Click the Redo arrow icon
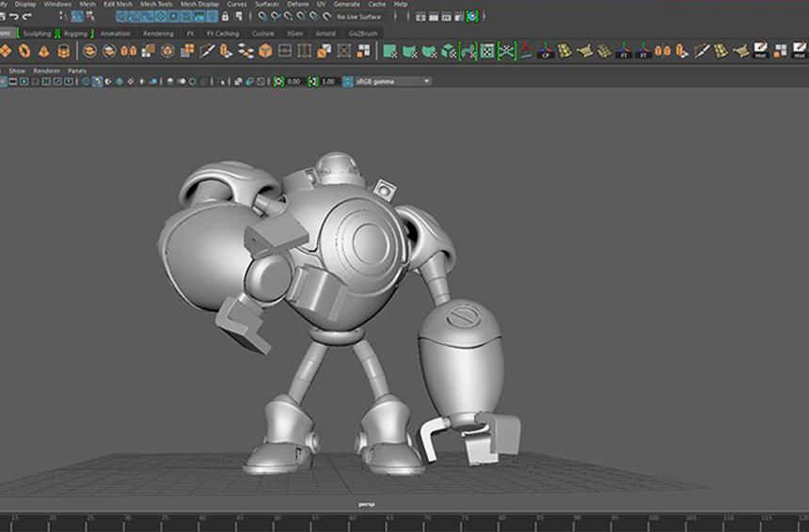Image resolution: width=809 pixels, height=532 pixels. pyautogui.click(x=27, y=17)
